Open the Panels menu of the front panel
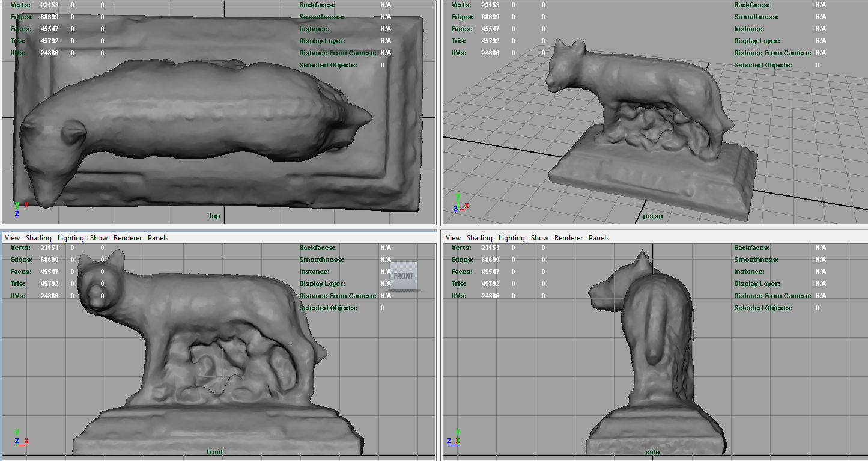Viewport: 868px width, 461px height. [x=158, y=238]
